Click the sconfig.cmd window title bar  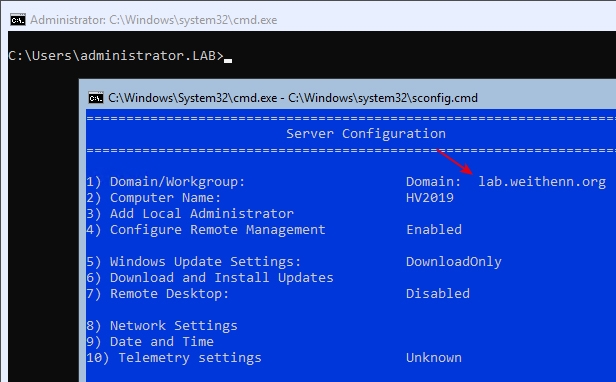[x=347, y=97]
